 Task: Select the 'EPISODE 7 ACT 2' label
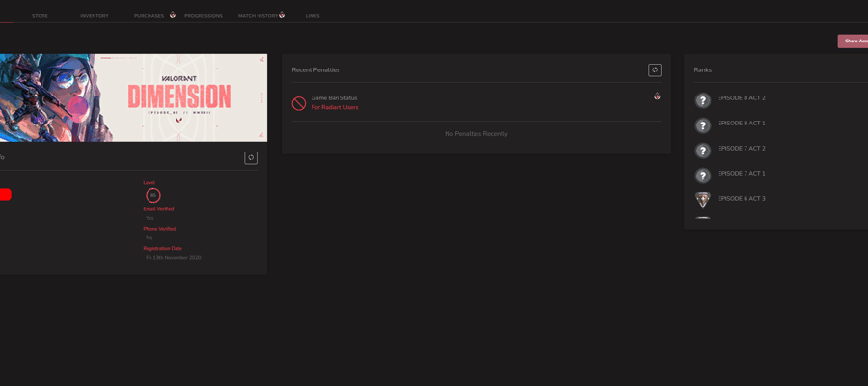(742, 149)
